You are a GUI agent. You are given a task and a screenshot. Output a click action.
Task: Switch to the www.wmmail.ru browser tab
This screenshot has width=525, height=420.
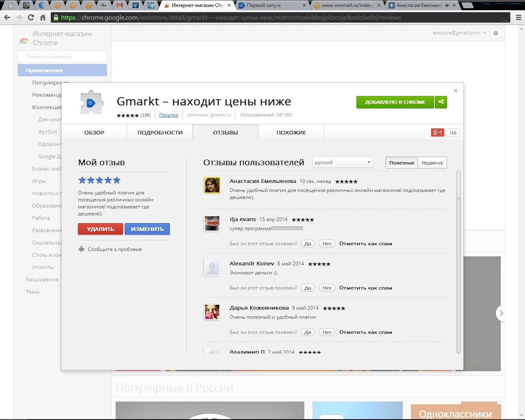pos(347,5)
